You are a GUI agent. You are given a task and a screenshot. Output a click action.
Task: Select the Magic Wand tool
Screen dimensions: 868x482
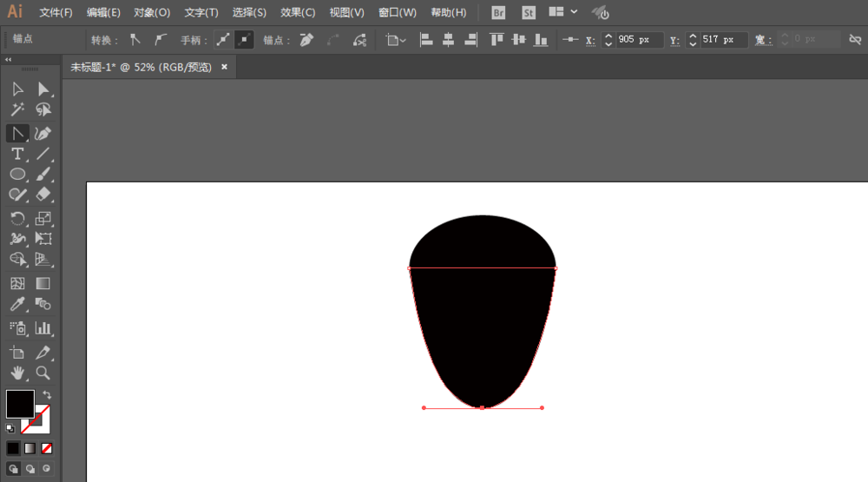[x=17, y=109]
